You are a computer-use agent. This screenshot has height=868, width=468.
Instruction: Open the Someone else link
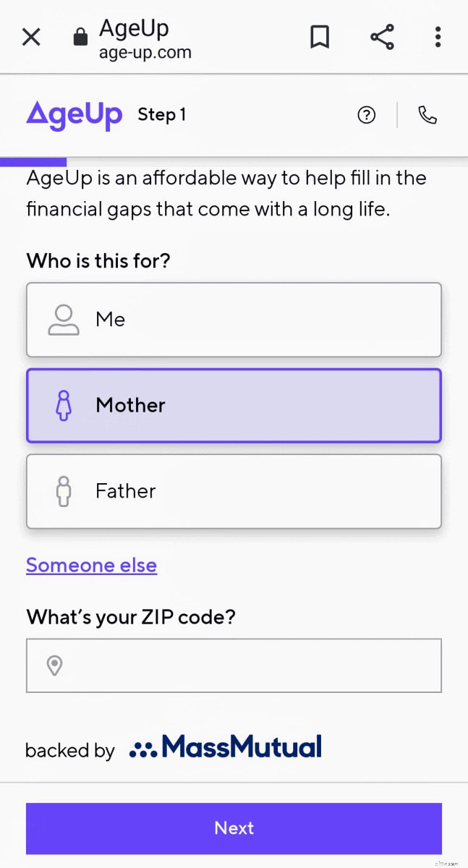(91, 565)
